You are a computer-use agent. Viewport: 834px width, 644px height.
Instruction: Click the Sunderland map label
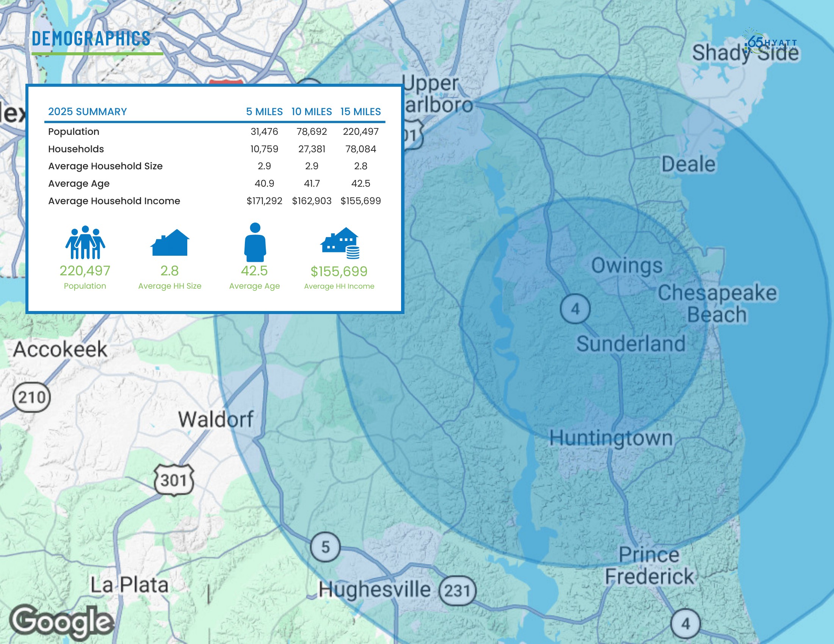tap(631, 343)
